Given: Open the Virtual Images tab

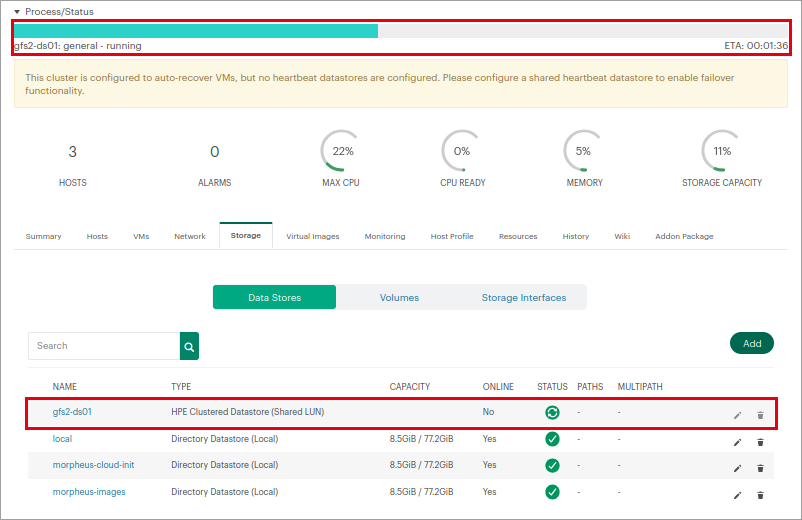Looking at the screenshot, I should point(313,236).
